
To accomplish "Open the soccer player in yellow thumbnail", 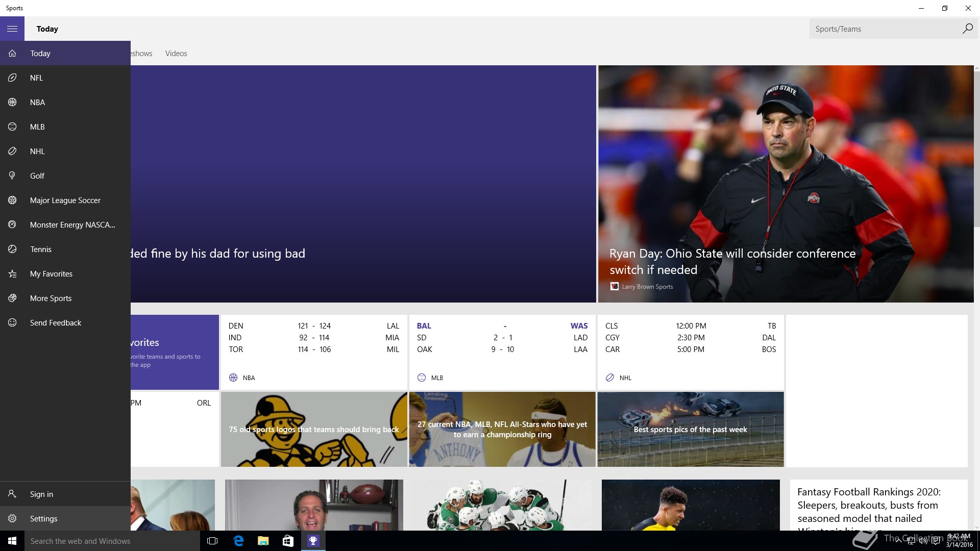I will pyautogui.click(x=691, y=505).
